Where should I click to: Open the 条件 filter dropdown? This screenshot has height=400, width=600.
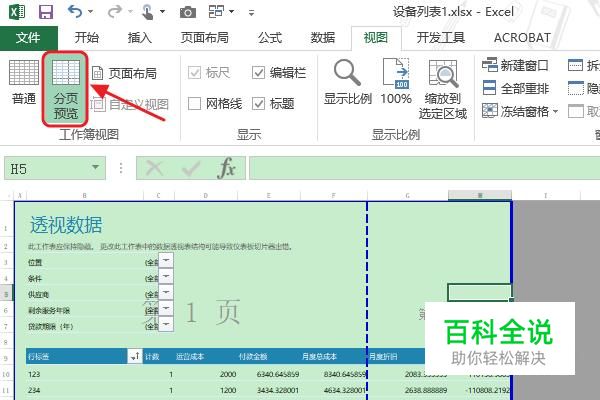point(166,276)
